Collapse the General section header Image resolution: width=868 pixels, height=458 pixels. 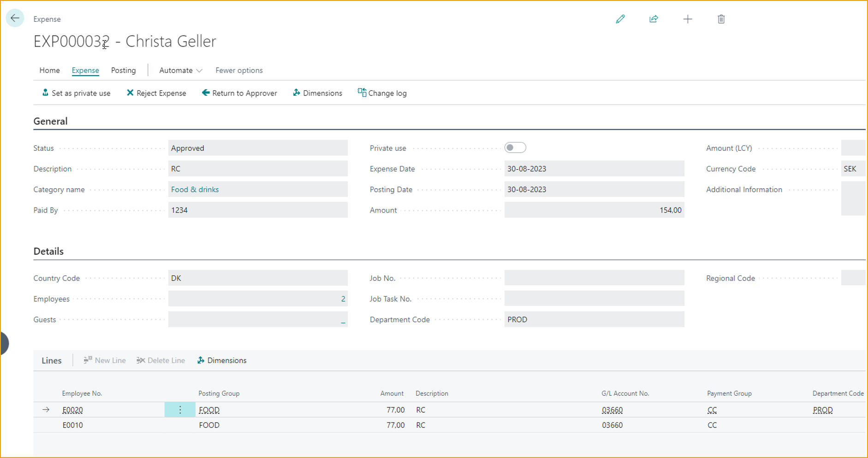pos(50,121)
